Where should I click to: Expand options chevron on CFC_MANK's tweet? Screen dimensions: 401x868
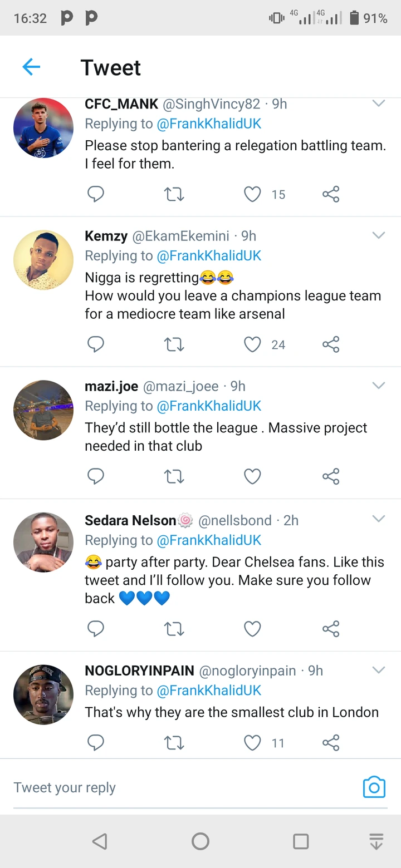click(x=379, y=103)
